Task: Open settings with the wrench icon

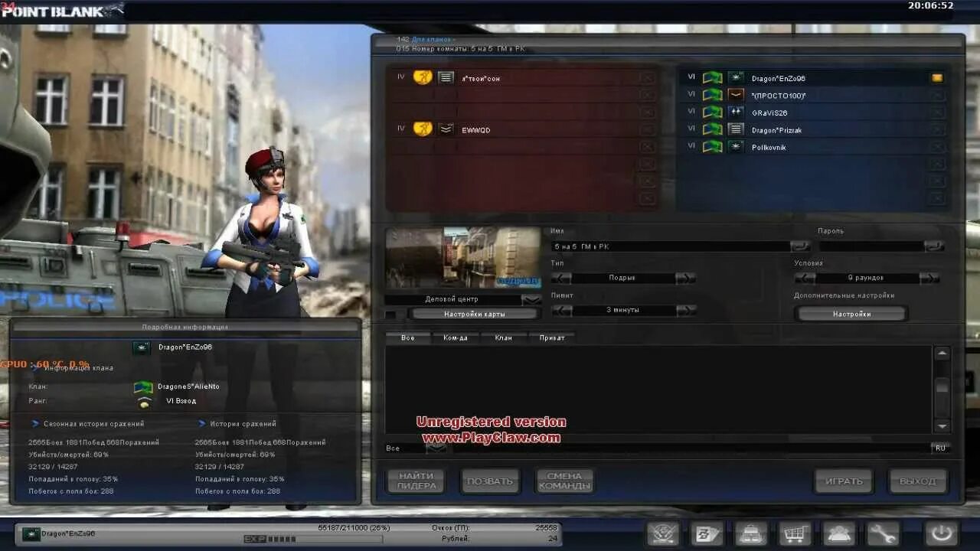Action: [883, 533]
